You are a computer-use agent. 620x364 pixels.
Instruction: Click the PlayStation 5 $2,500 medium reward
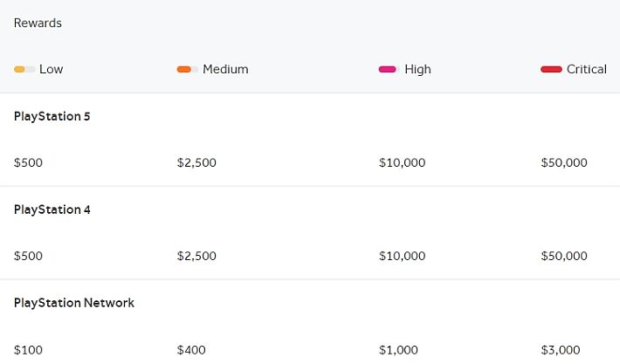(196, 162)
